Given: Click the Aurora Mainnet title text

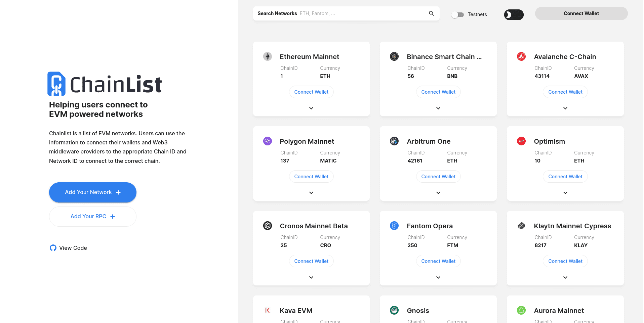Looking at the screenshot, I should point(559,311).
